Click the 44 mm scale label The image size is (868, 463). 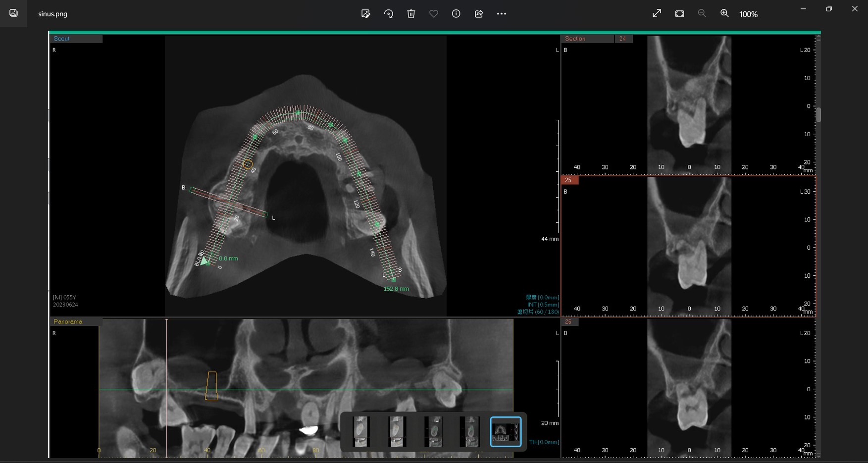pos(550,239)
